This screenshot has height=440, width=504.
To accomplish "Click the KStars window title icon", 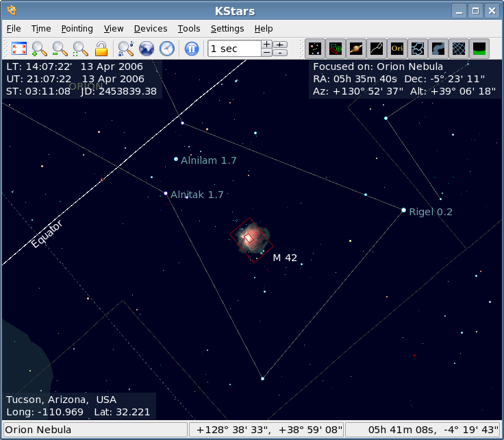I will [x=12, y=10].
